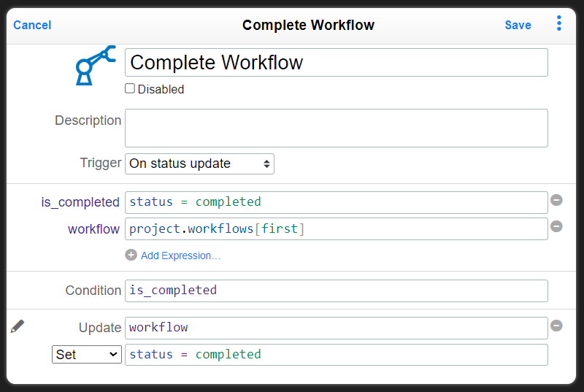This screenshot has height=392, width=584.
Task: Edit the project.workflows[first] expression field
Action: (337, 229)
